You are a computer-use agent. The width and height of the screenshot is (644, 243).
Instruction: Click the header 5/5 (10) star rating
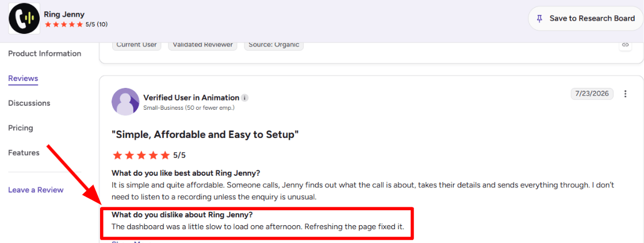[76, 25]
